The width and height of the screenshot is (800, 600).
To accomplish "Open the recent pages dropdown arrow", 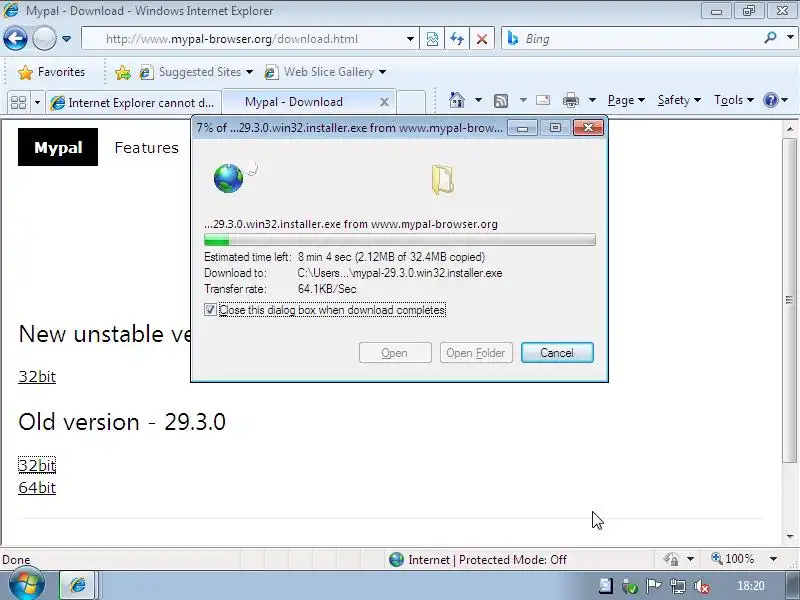I will coord(66,38).
